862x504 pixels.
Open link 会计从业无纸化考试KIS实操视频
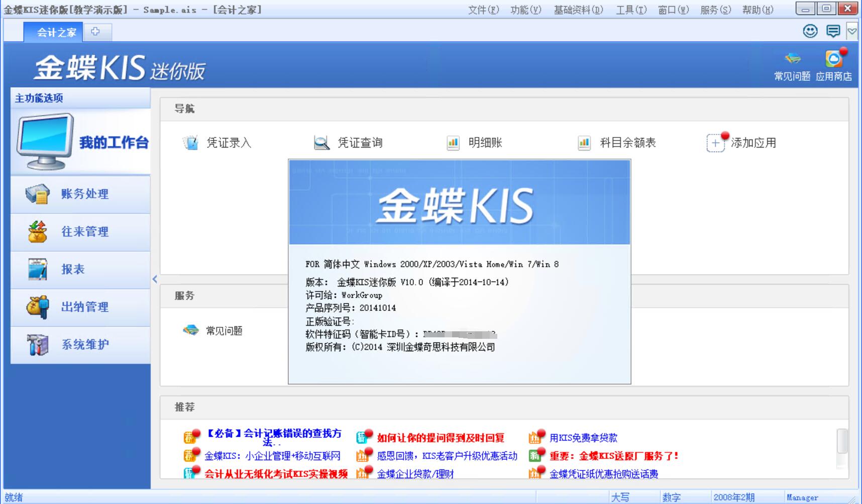(x=276, y=473)
